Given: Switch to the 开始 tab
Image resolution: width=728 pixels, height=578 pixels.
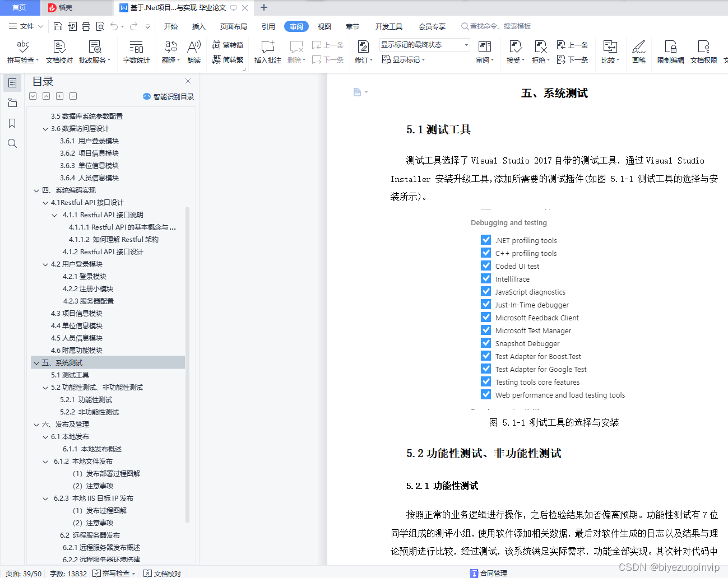Looking at the screenshot, I should [171, 26].
